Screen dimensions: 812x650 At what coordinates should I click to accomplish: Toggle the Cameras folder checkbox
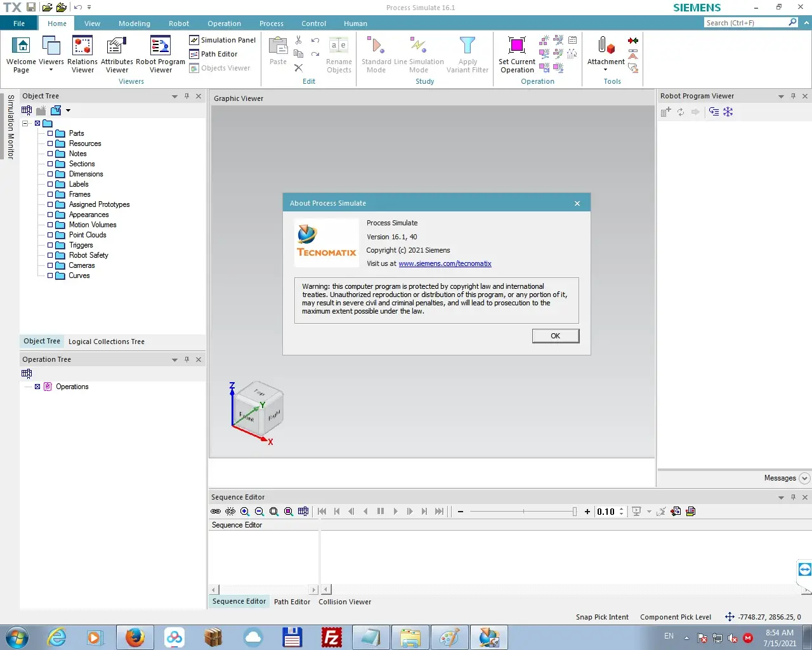tap(50, 265)
